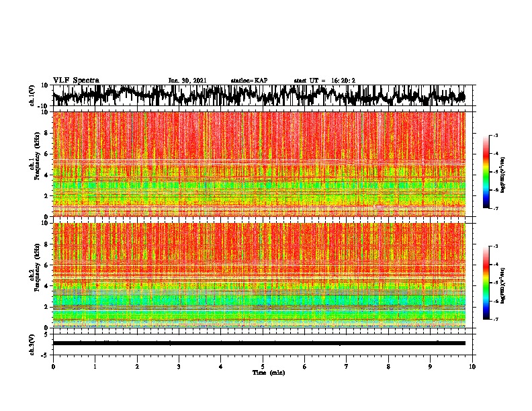
Task: Click tick label "6" on time axis
Action: [305, 367]
